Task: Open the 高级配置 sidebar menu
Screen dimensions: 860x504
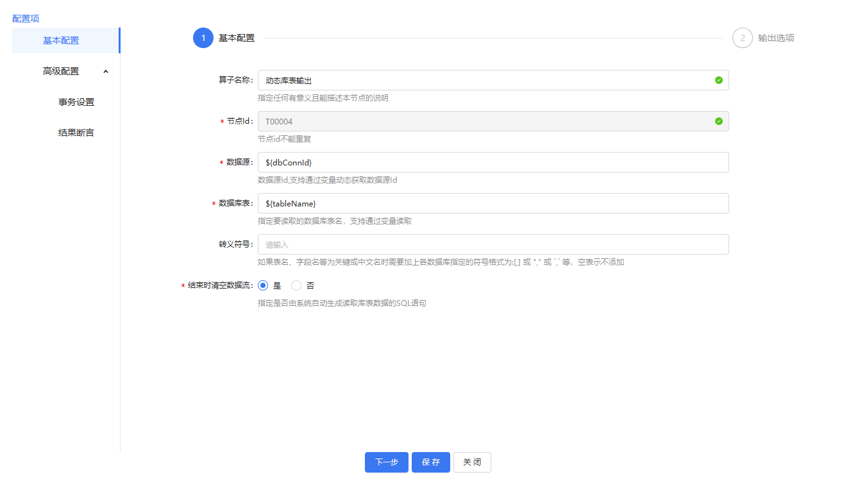Action: click(x=61, y=71)
